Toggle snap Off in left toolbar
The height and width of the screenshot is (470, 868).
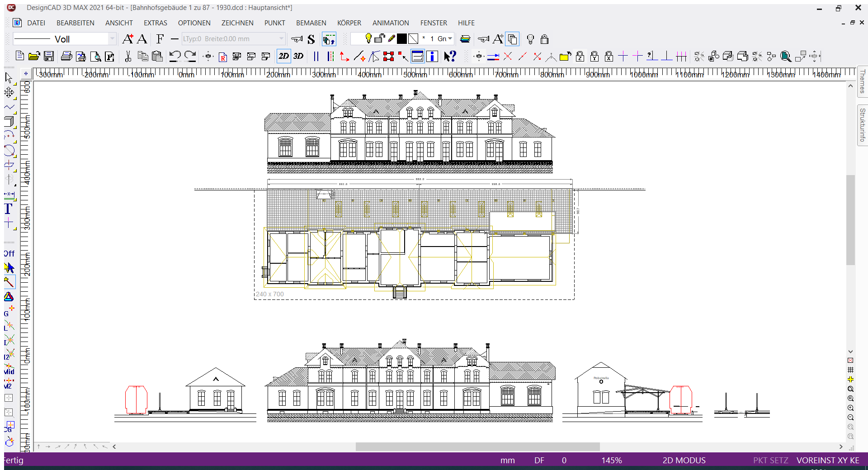click(9, 254)
